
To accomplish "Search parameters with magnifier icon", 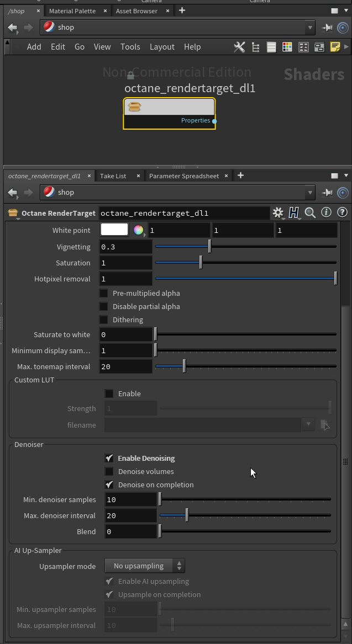I will (x=310, y=213).
